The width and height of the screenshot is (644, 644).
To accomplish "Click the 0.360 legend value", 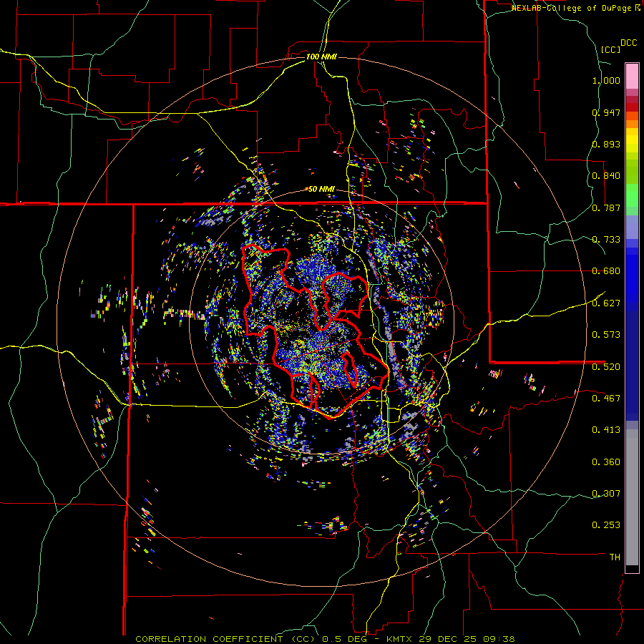I will point(606,462).
